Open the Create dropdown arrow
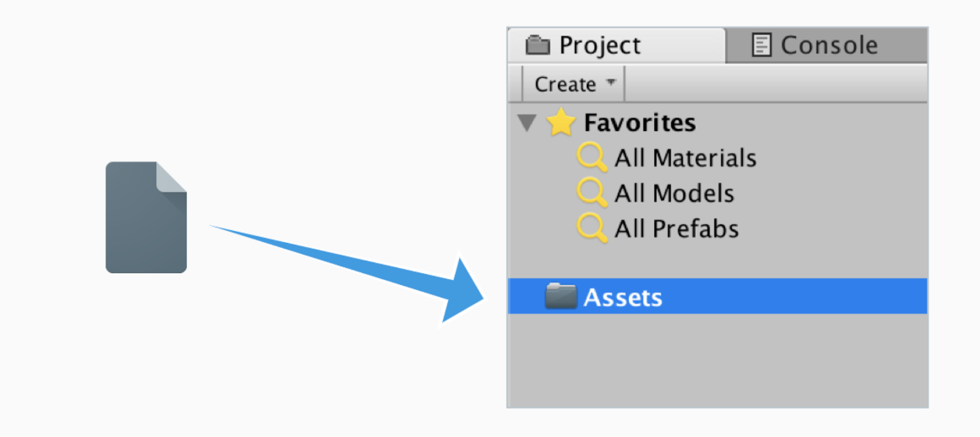980x437 pixels. [611, 83]
